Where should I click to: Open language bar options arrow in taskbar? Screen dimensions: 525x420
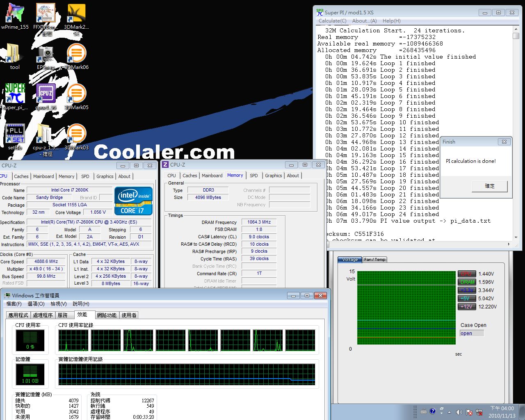click(x=441, y=413)
